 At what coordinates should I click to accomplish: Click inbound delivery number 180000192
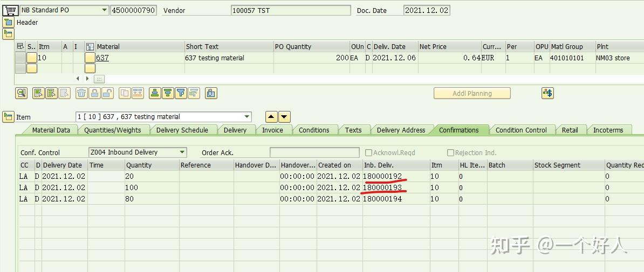pos(383,176)
